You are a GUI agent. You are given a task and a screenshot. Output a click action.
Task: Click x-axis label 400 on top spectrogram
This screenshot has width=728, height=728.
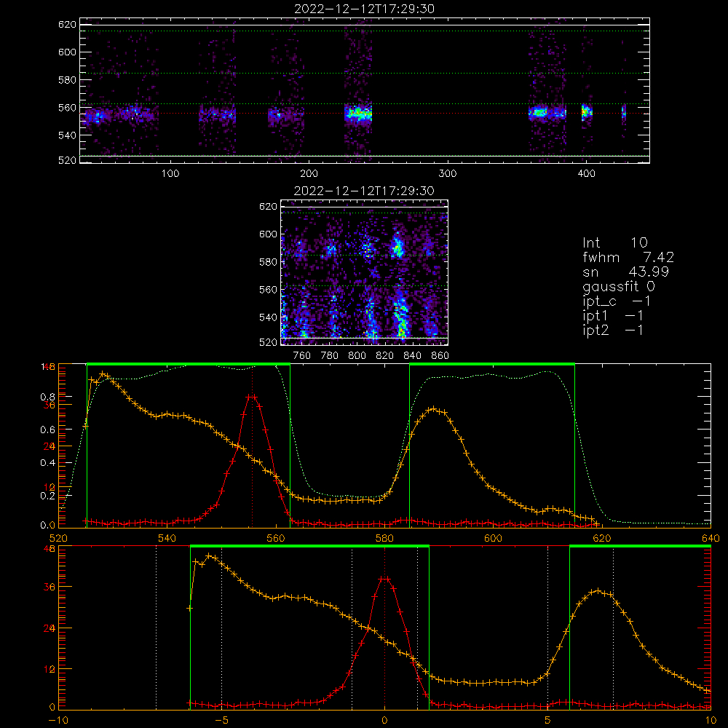click(586, 174)
